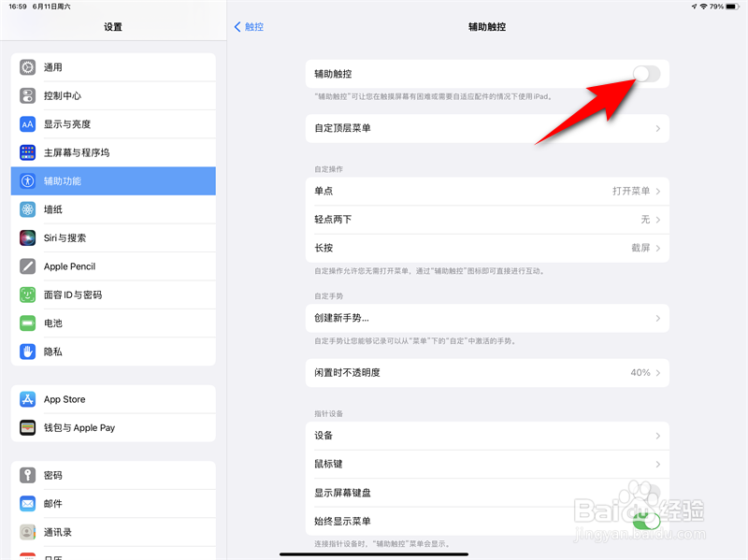Select 显示与亮度 in sidebar
This screenshot has width=748, height=560.
pyautogui.click(x=113, y=124)
